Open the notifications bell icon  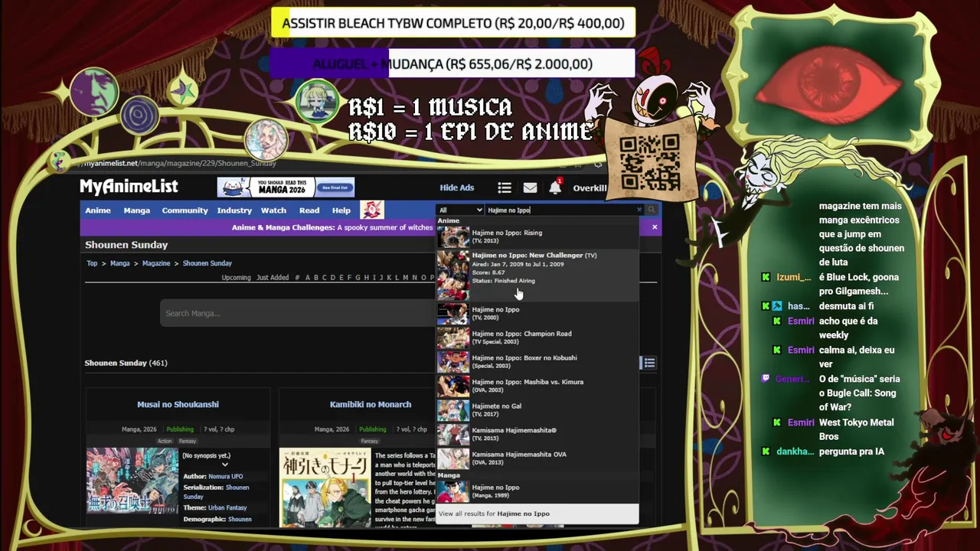(555, 187)
